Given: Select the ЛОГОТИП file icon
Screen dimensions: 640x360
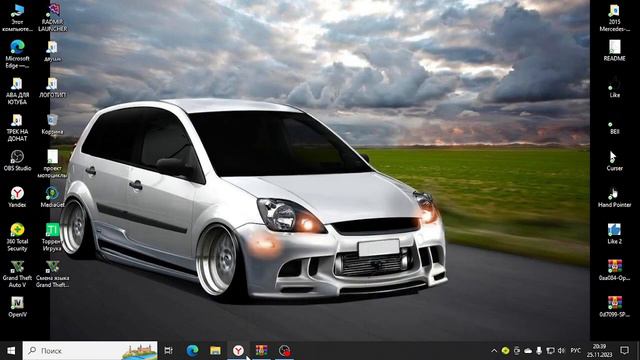Looking at the screenshot, I should [52, 87].
